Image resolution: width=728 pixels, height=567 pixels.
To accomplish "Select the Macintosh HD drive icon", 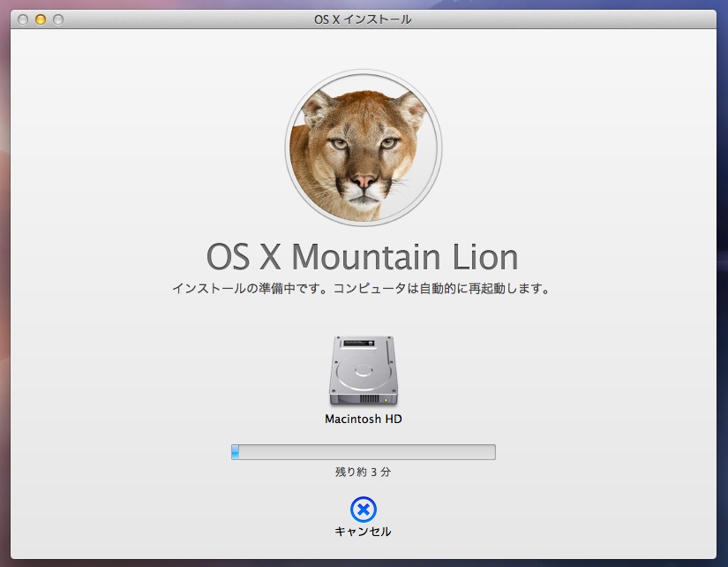I will [363, 370].
